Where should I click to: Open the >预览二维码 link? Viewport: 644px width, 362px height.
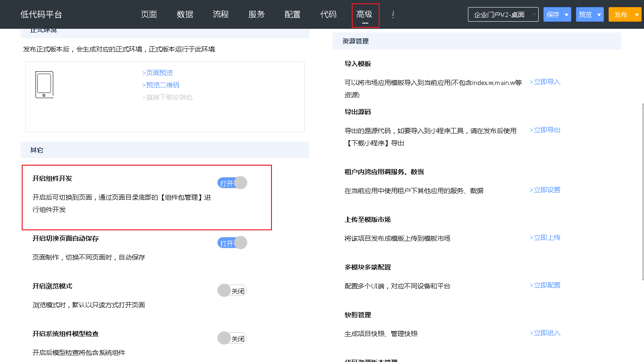click(161, 85)
